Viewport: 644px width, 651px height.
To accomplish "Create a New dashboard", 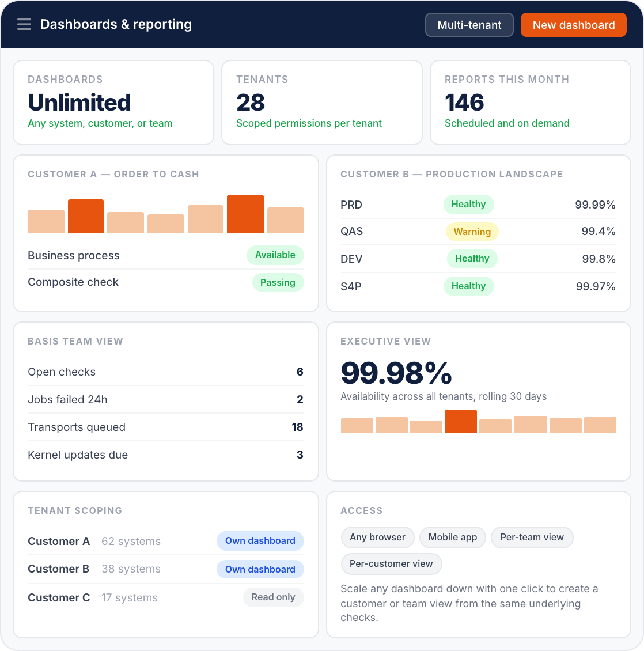I will click(573, 25).
